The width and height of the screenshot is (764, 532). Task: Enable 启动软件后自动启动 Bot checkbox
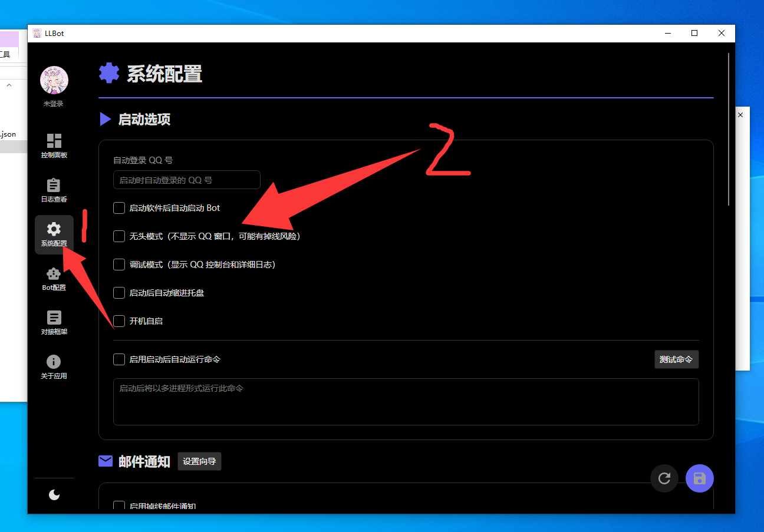point(119,208)
